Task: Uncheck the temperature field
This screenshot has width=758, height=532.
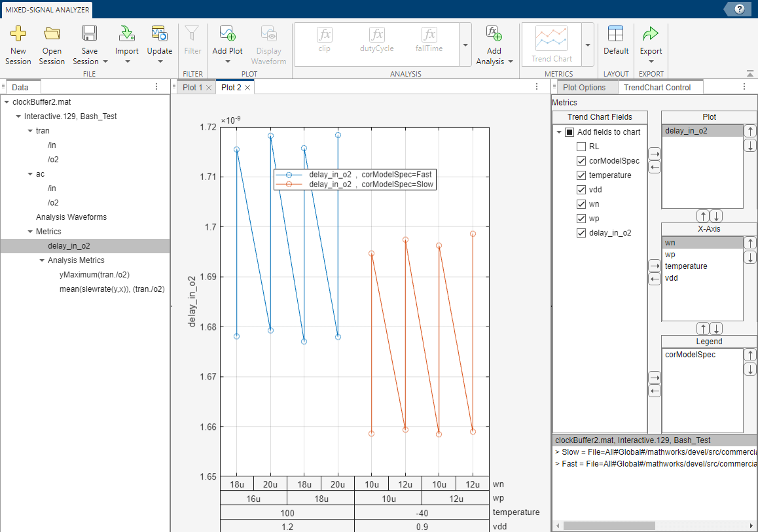Action: [x=581, y=175]
